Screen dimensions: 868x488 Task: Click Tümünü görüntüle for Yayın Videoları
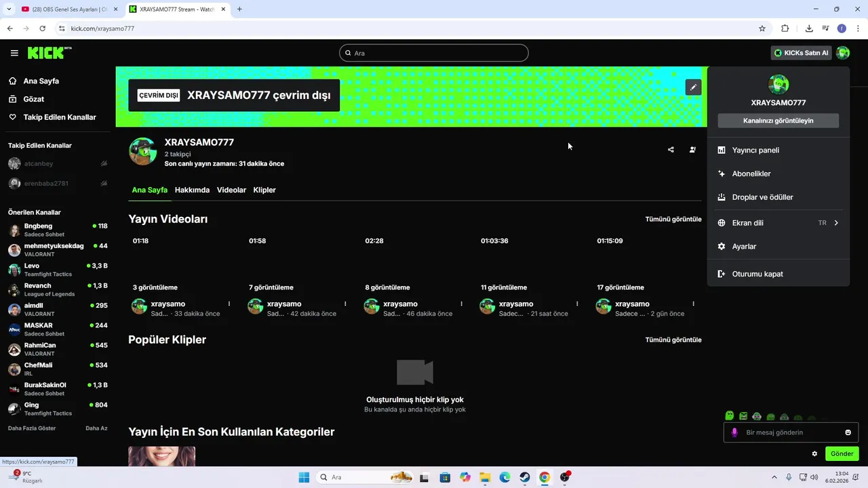click(x=673, y=219)
